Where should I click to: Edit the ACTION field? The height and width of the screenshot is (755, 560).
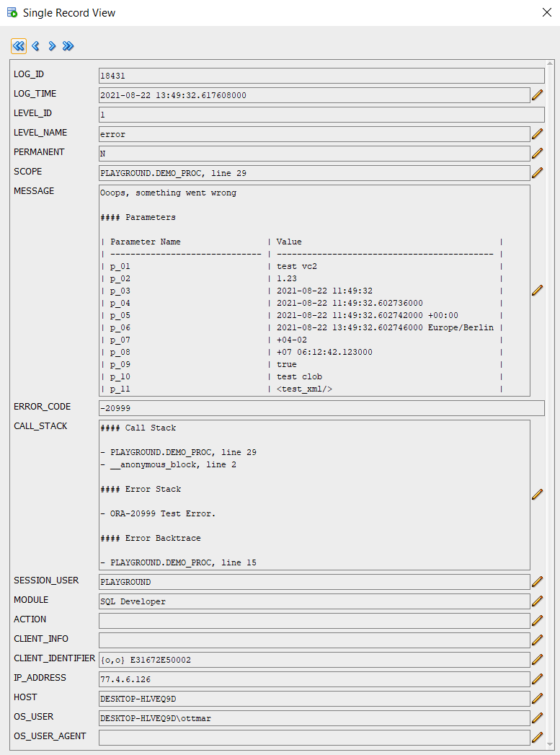tap(538, 620)
